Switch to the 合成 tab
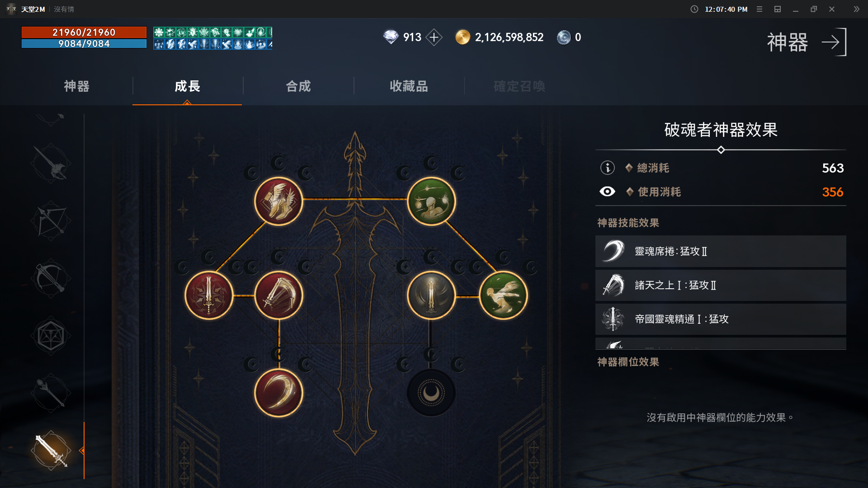 tap(298, 86)
